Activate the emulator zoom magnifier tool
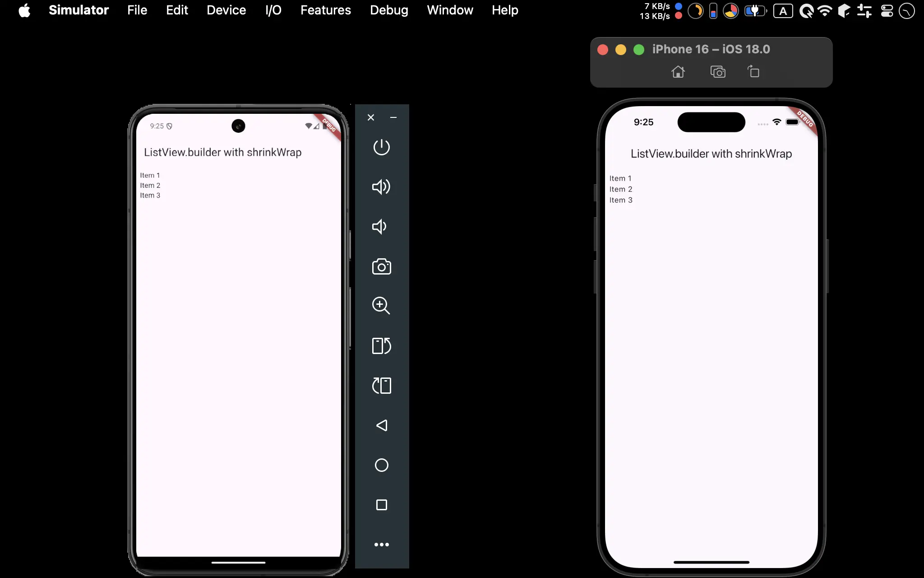The image size is (924, 578). click(x=381, y=306)
